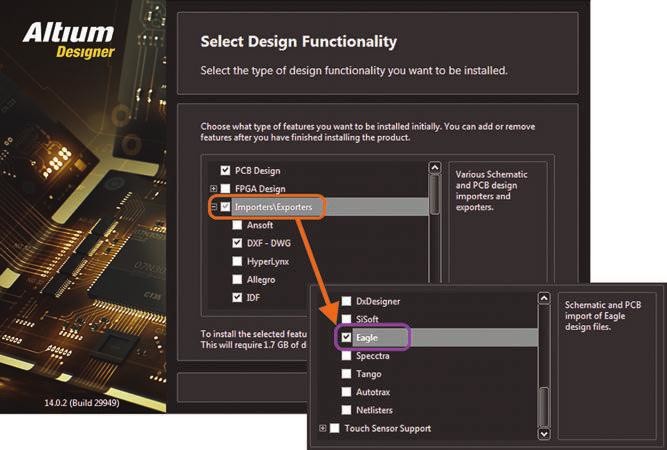Select the DxDesigner row label
667x450 pixels.
pos(378,301)
